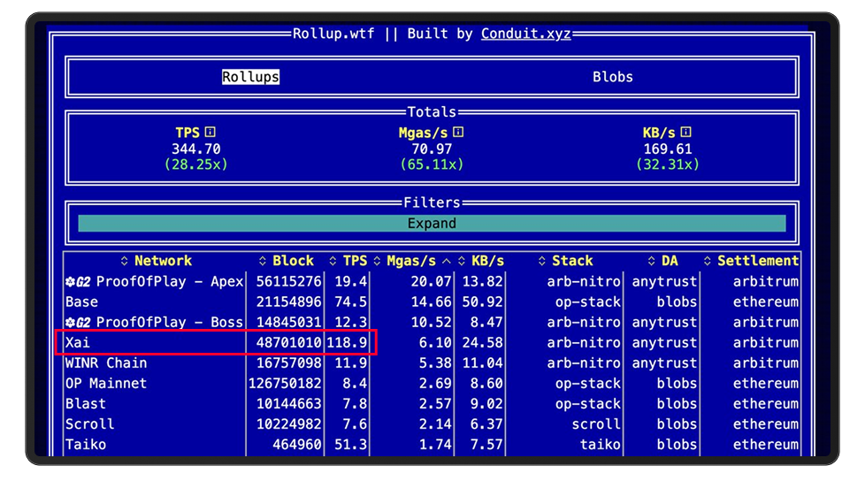865x504 pixels.
Task: Click block number 48701010
Action: point(288,343)
